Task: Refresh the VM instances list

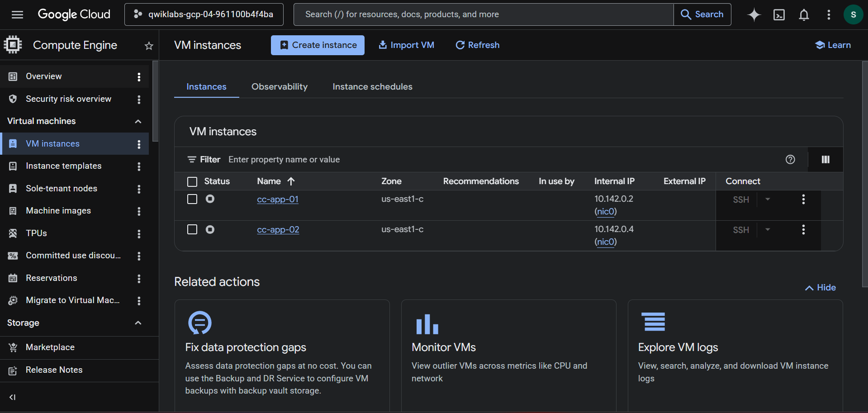Action: coord(477,45)
